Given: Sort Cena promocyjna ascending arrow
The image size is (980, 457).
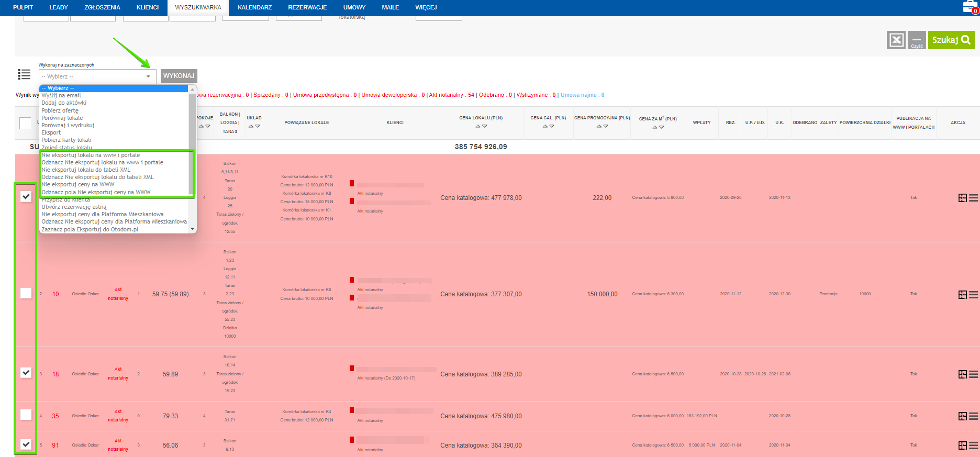Looking at the screenshot, I should tap(599, 126).
